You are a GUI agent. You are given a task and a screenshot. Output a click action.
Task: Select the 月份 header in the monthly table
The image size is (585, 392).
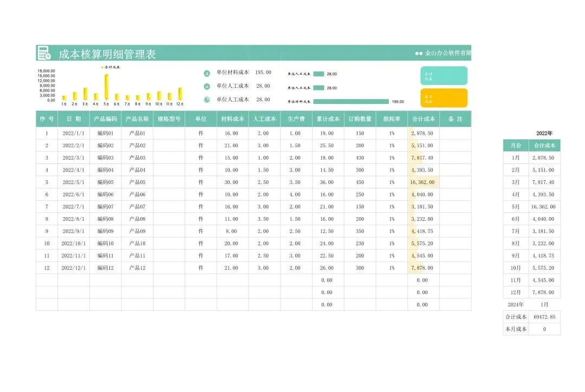[516, 146]
